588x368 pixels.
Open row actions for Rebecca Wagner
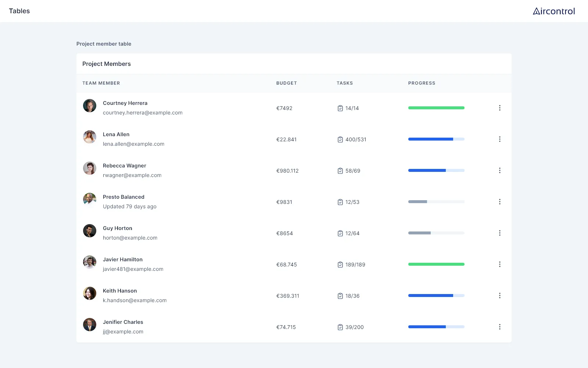(x=499, y=170)
